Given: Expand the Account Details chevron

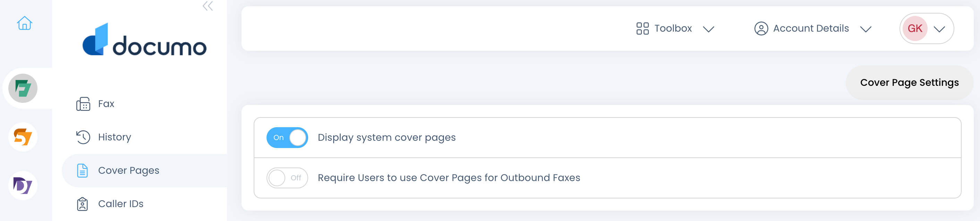Looking at the screenshot, I should click(865, 29).
